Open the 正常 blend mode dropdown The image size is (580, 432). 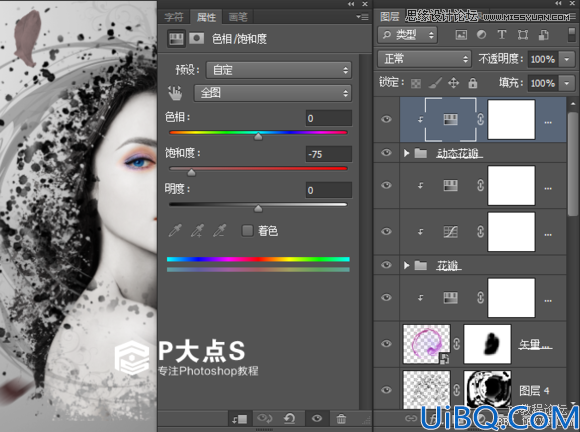click(424, 59)
